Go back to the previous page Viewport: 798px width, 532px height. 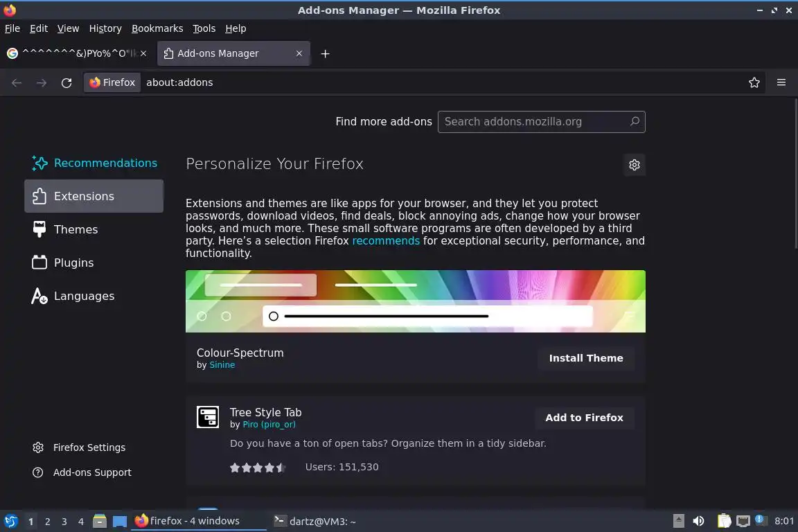(x=17, y=82)
